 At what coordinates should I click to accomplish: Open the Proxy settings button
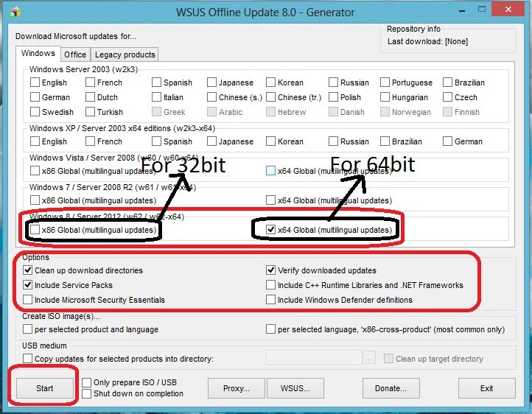(236, 388)
